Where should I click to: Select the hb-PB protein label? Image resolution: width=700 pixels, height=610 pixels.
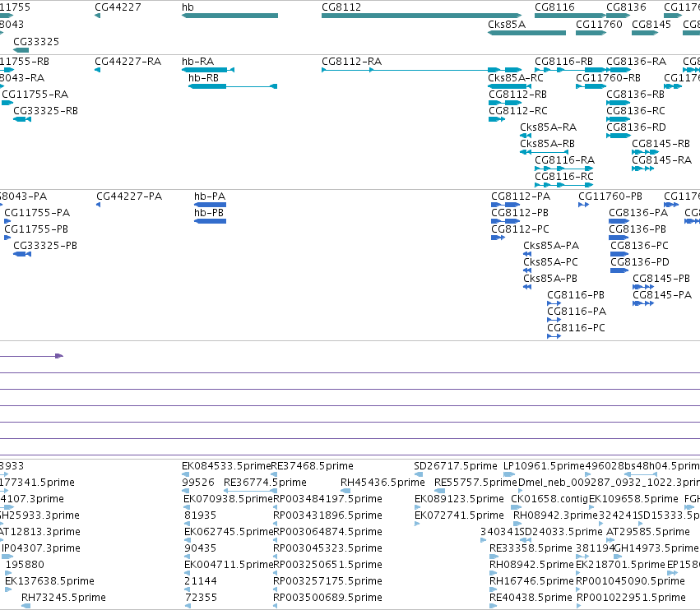tap(209, 213)
